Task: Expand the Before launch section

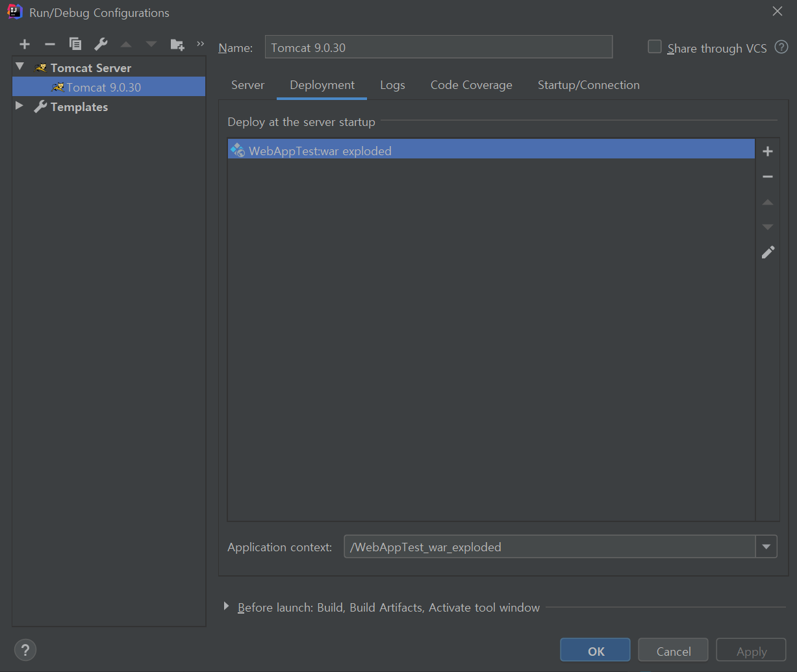Action: click(x=226, y=606)
